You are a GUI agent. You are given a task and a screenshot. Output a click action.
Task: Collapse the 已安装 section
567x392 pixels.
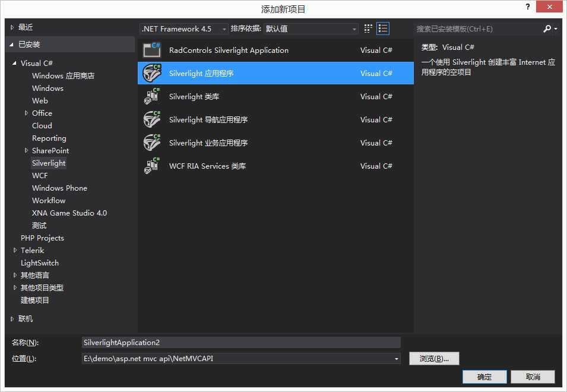[x=11, y=45]
